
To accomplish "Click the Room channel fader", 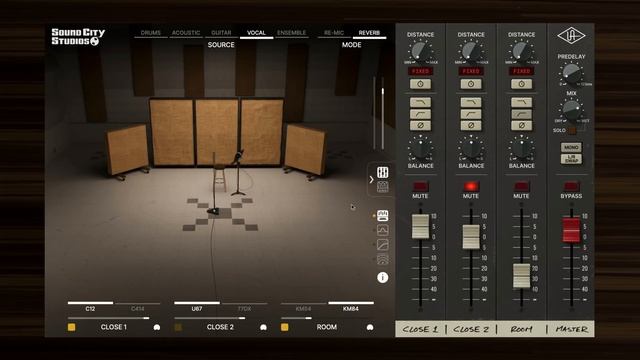I will pos(521,276).
